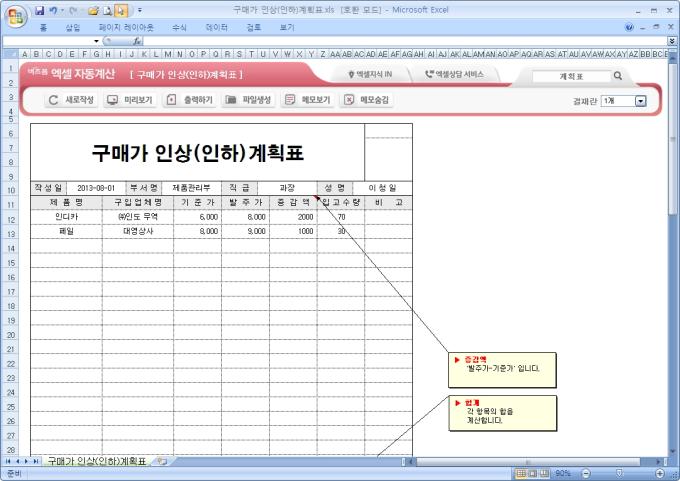
Task: Click the 계획표 search field
Action: click(571, 76)
